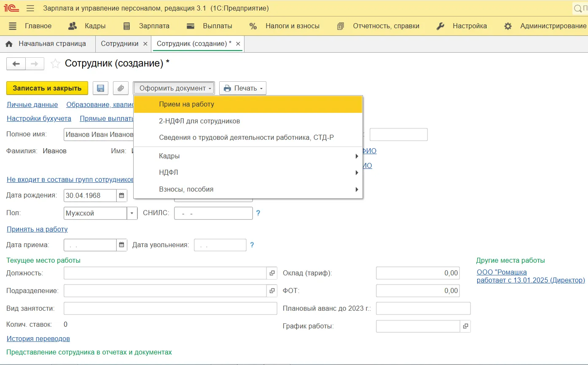Click the percent icon for Налоги и взносы
588x365 pixels.
tap(253, 26)
